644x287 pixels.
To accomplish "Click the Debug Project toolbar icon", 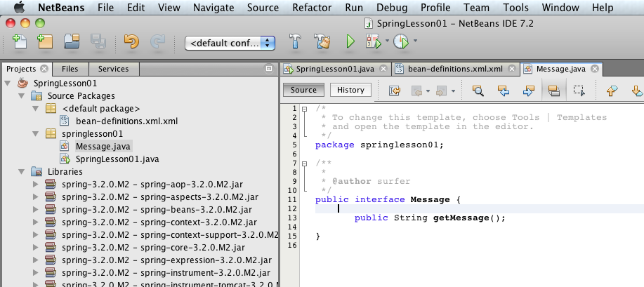I will [x=374, y=41].
